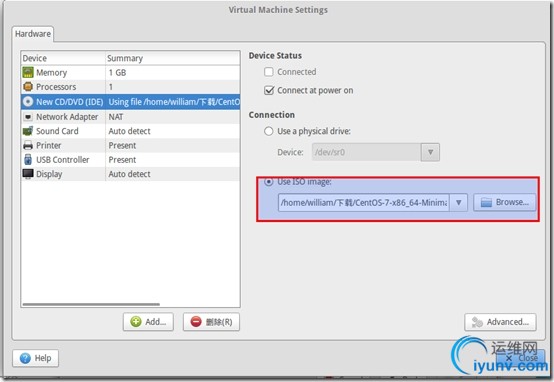Click Printer's Present summary

click(122, 146)
